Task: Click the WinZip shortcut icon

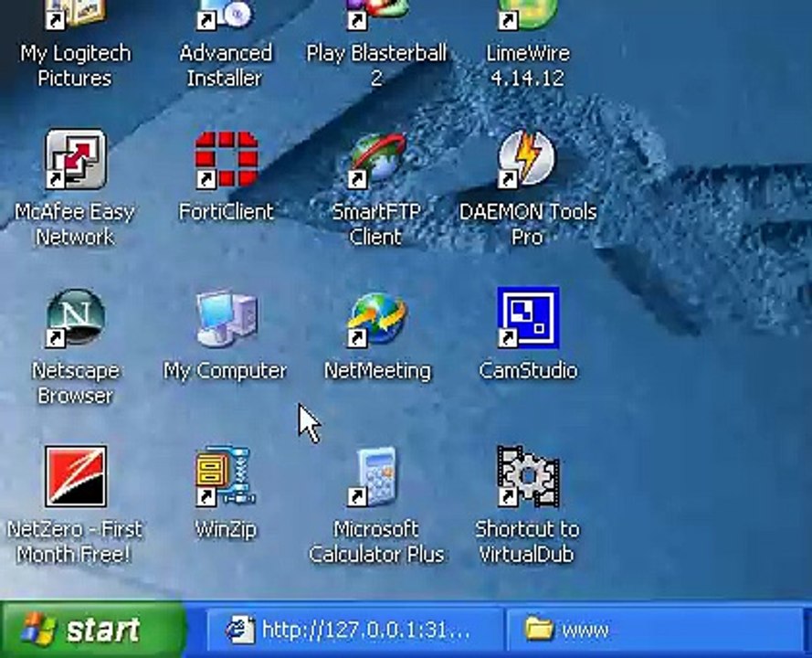Action: pos(226,475)
